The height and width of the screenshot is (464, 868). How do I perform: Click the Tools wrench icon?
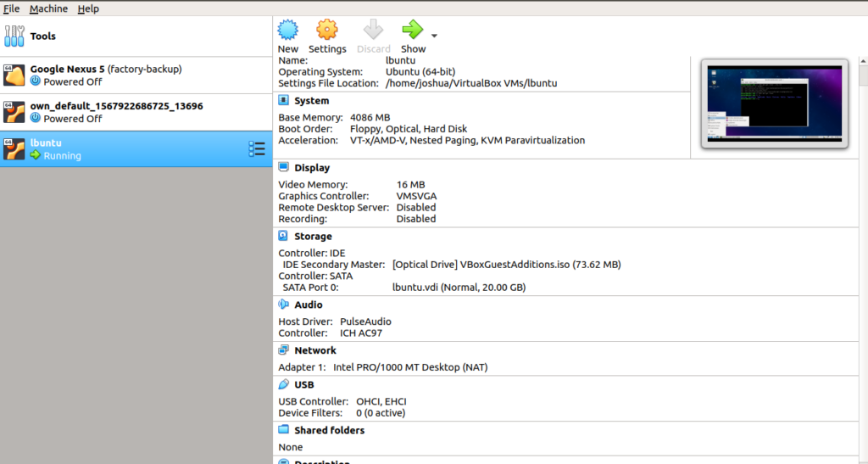tap(14, 36)
